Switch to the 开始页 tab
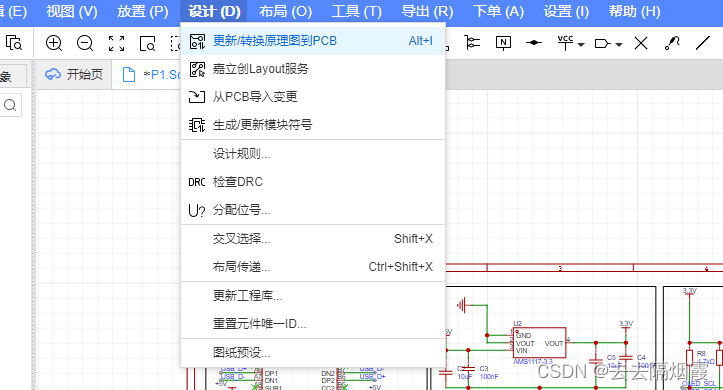The width and height of the screenshot is (723, 390). click(x=74, y=74)
